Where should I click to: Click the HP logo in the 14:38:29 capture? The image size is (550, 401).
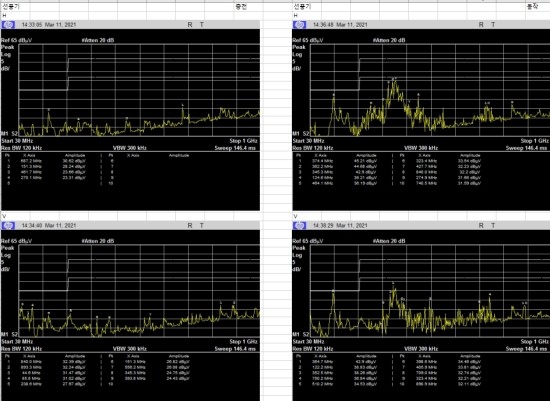(300, 225)
